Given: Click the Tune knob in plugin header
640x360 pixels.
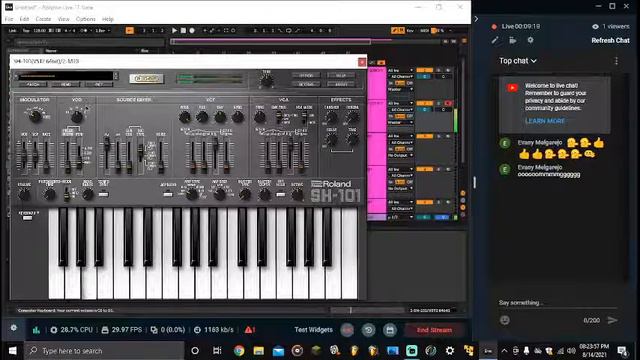Looking at the screenshot, I should click(267, 81).
